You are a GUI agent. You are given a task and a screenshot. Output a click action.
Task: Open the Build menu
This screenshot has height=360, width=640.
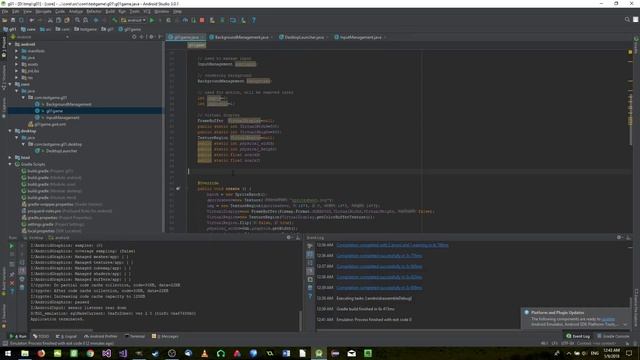(110, 11)
